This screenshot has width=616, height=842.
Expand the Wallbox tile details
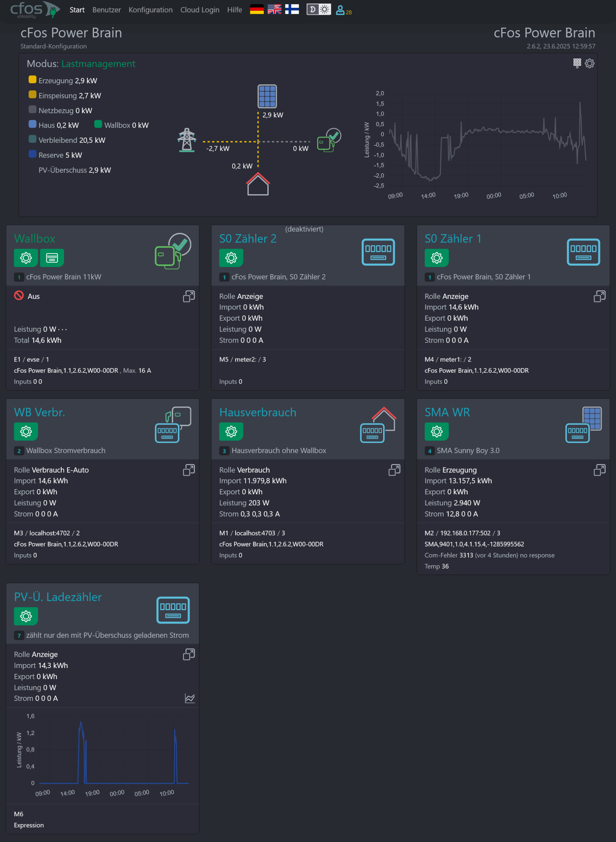pos(189,296)
